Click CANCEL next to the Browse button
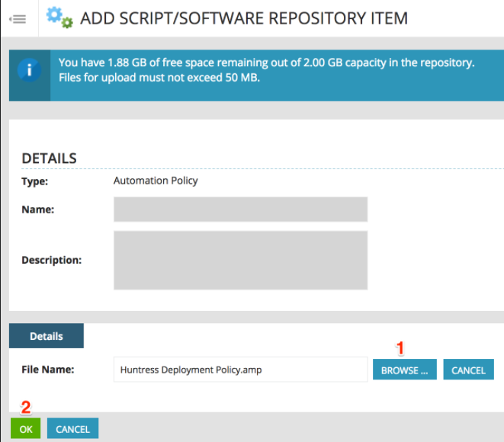Image resolution: width=504 pixels, height=442 pixels. 468,370
